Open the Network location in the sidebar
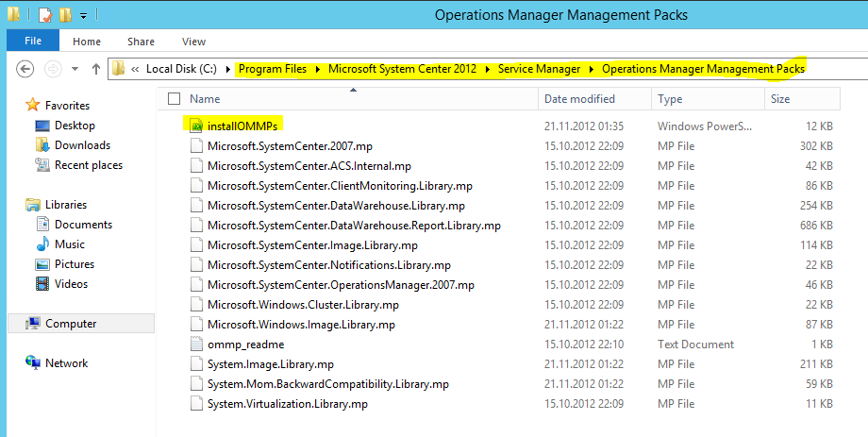Viewport: 868px width, 437px height. point(66,363)
